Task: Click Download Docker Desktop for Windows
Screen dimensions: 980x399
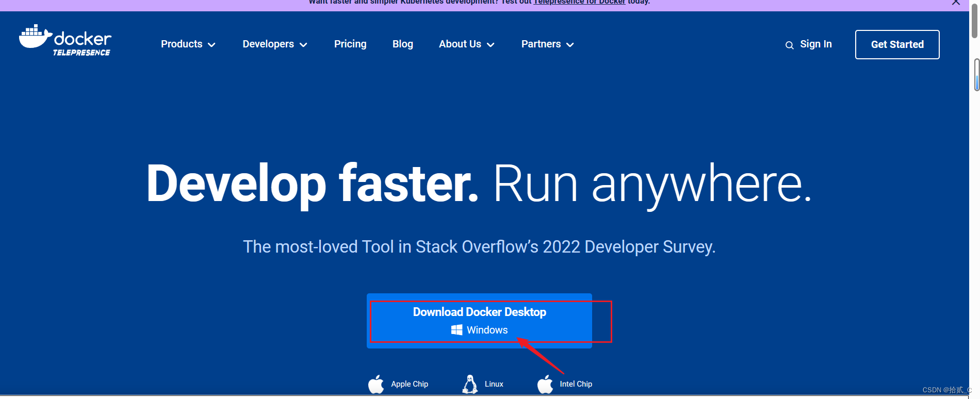Action: click(479, 321)
